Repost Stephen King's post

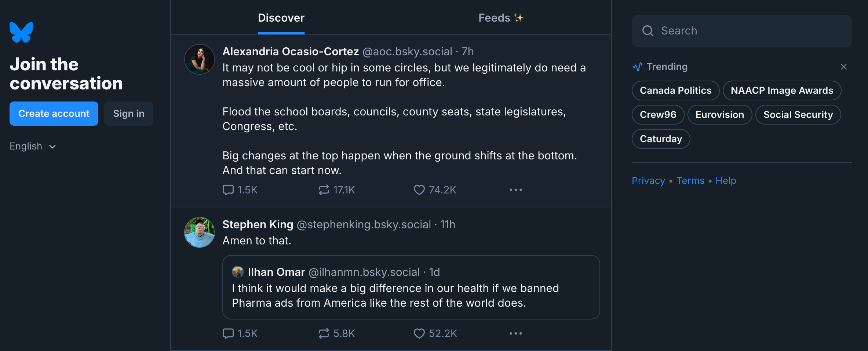click(324, 333)
